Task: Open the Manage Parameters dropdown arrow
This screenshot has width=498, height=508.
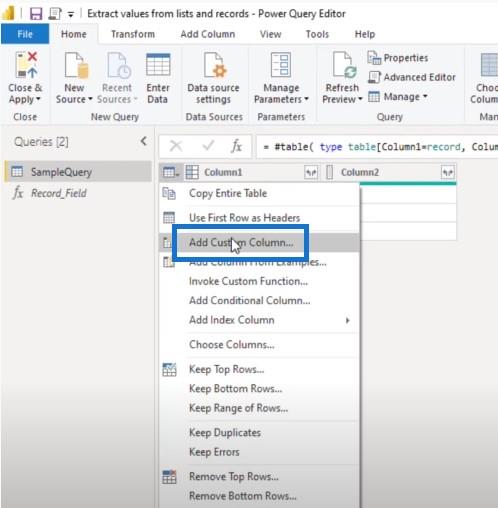Action: pyautogui.click(x=306, y=99)
